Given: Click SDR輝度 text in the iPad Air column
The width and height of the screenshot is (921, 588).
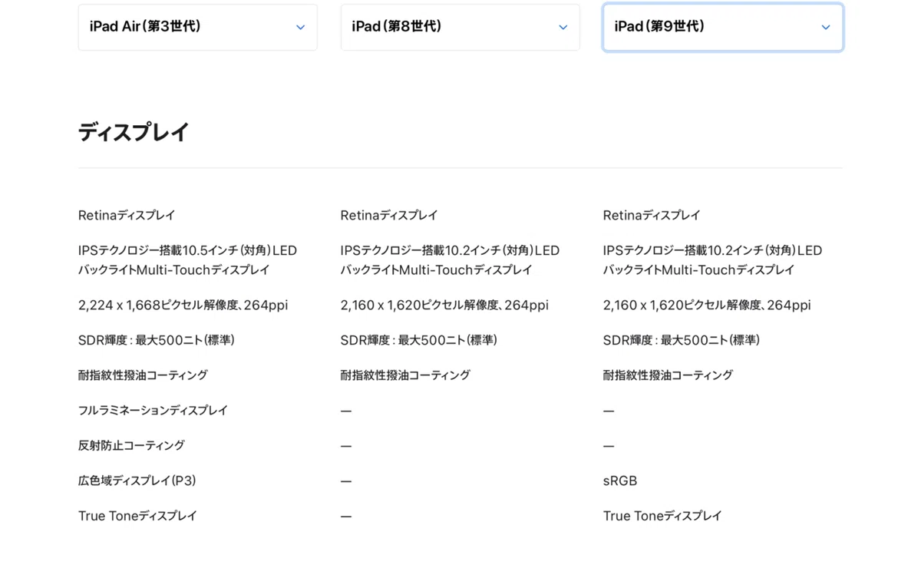Looking at the screenshot, I should point(157,340).
